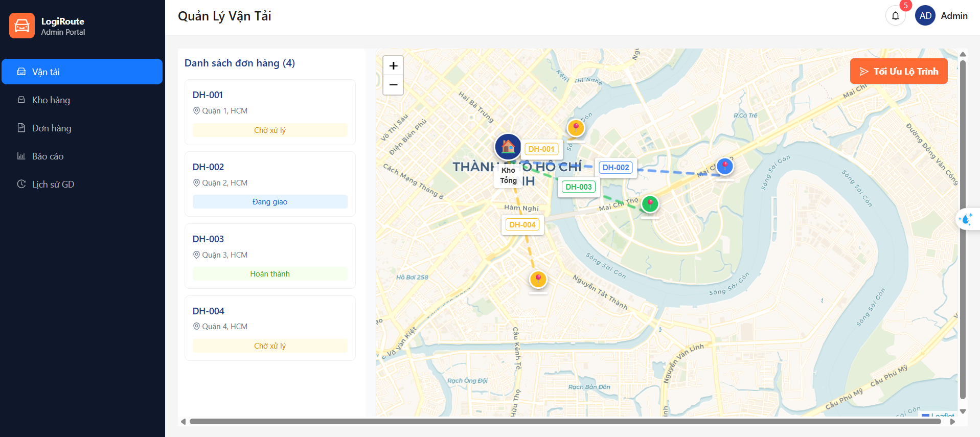Open the Báo cáo reports page
The height and width of the screenshot is (437, 980).
[x=48, y=156]
